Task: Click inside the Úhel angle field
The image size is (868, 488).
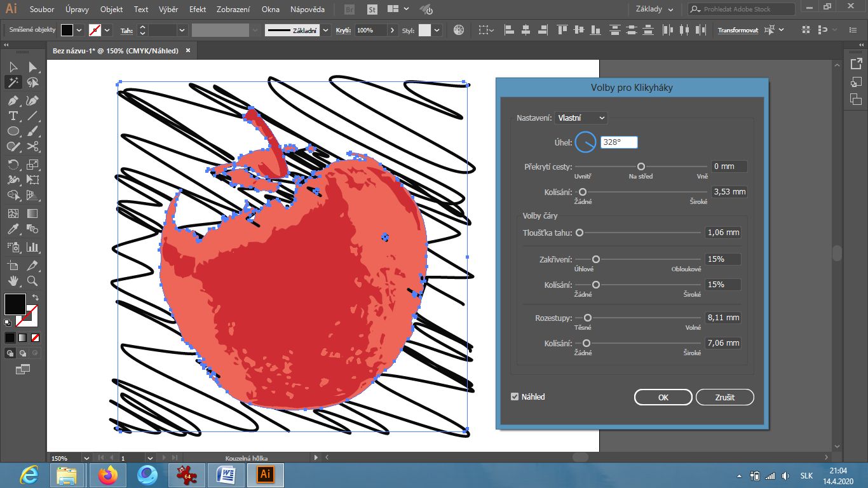Action: tap(618, 142)
